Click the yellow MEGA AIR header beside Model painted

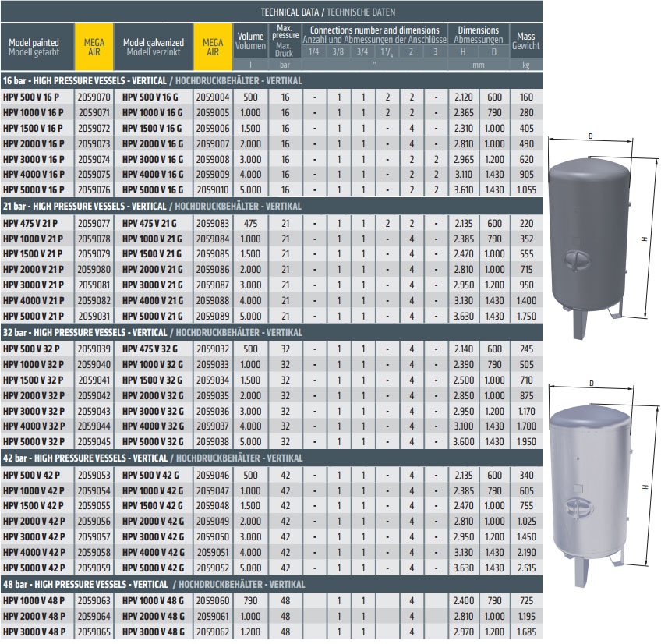pyautogui.click(x=94, y=47)
